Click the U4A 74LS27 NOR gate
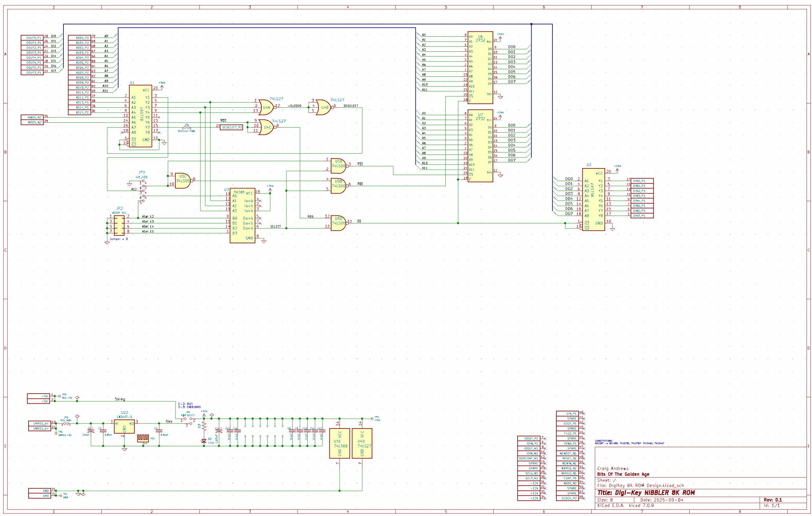812x516 pixels. 266,107
